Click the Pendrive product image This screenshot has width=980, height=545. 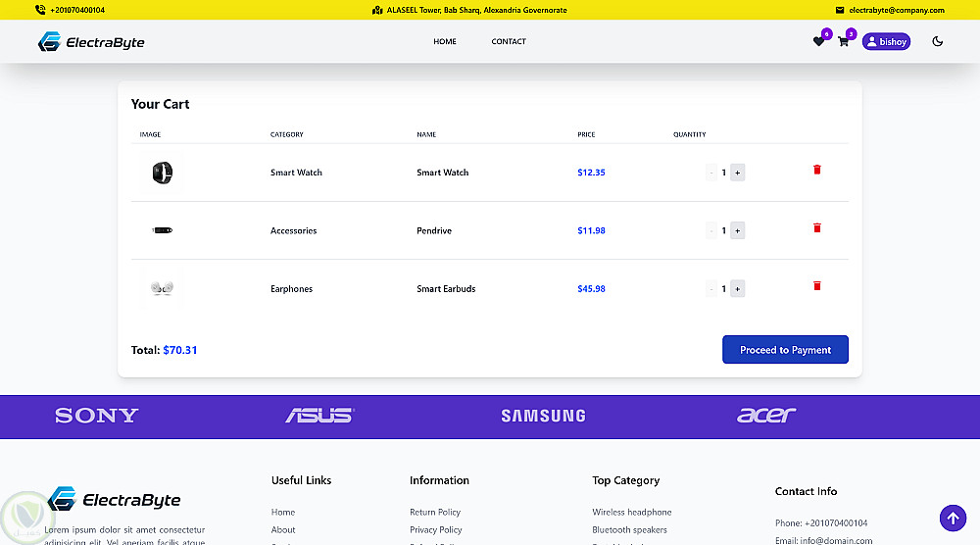pyautogui.click(x=163, y=230)
